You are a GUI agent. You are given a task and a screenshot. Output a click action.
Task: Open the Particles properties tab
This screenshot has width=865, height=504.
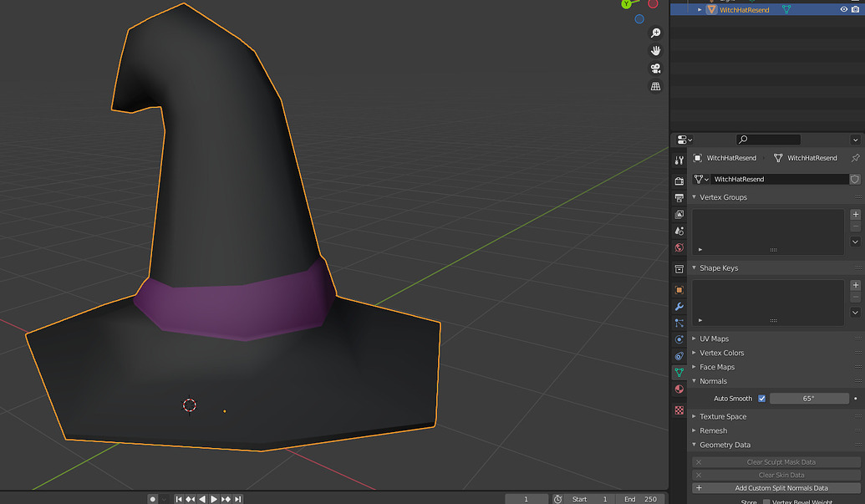pos(679,323)
